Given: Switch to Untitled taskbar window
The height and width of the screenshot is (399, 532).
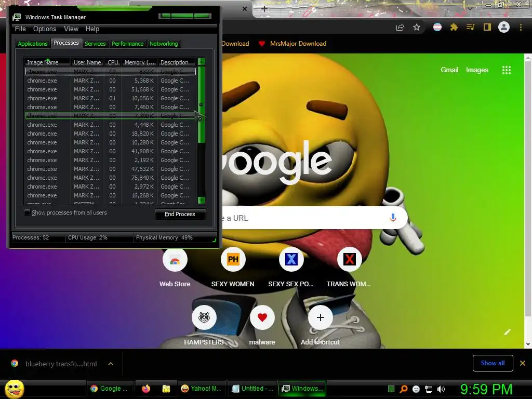Looking at the screenshot, I should tap(252, 389).
